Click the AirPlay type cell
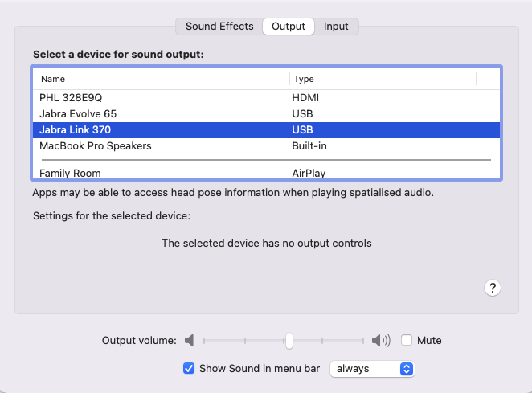This screenshot has width=532, height=393. [x=309, y=173]
